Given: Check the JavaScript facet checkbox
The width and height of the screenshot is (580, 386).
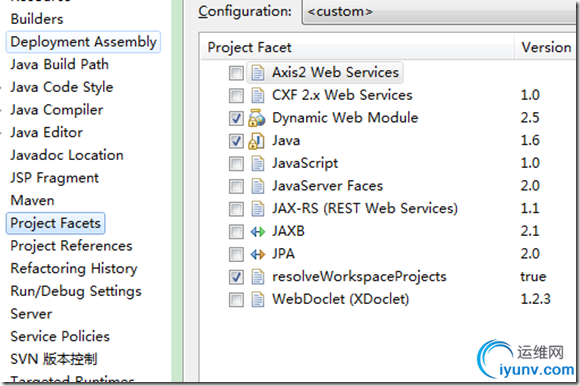Looking at the screenshot, I should [x=236, y=164].
